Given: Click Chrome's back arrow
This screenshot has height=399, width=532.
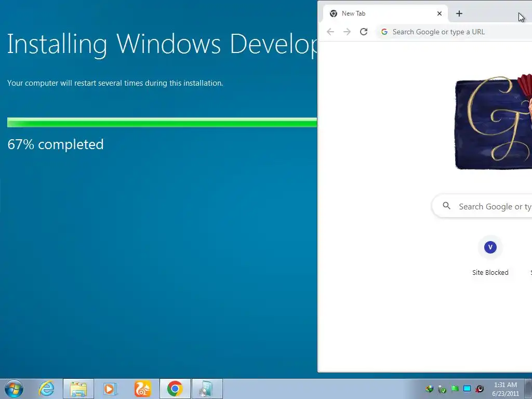Looking at the screenshot, I should pos(330,32).
